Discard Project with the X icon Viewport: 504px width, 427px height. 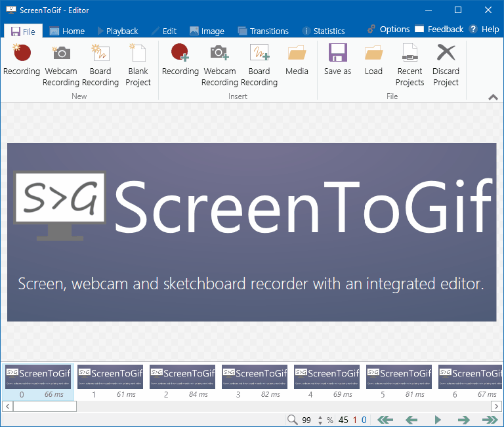click(x=446, y=65)
